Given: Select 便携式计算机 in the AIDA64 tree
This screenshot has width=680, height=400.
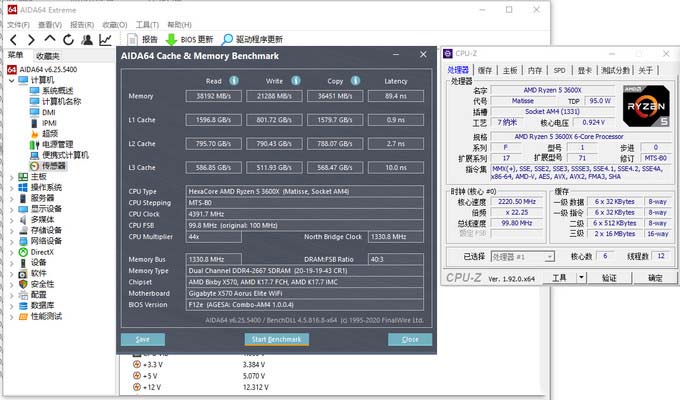Looking at the screenshot, I should tap(59, 155).
